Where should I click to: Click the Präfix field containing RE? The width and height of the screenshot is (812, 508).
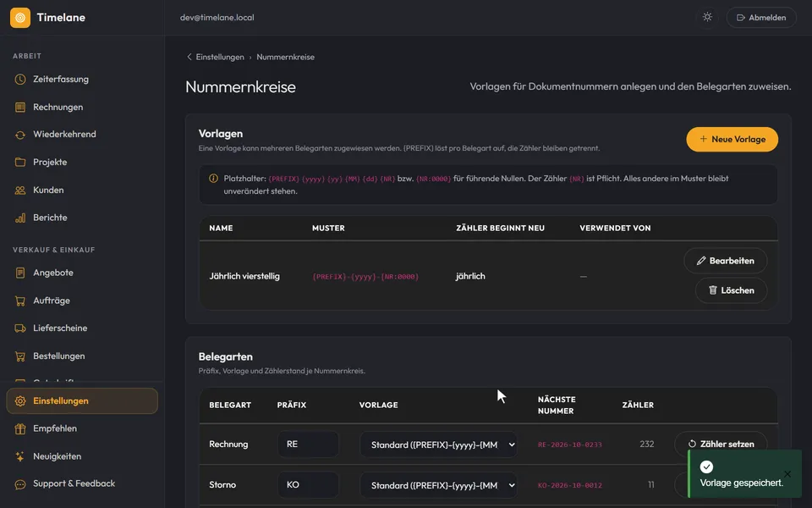click(308, 444)
